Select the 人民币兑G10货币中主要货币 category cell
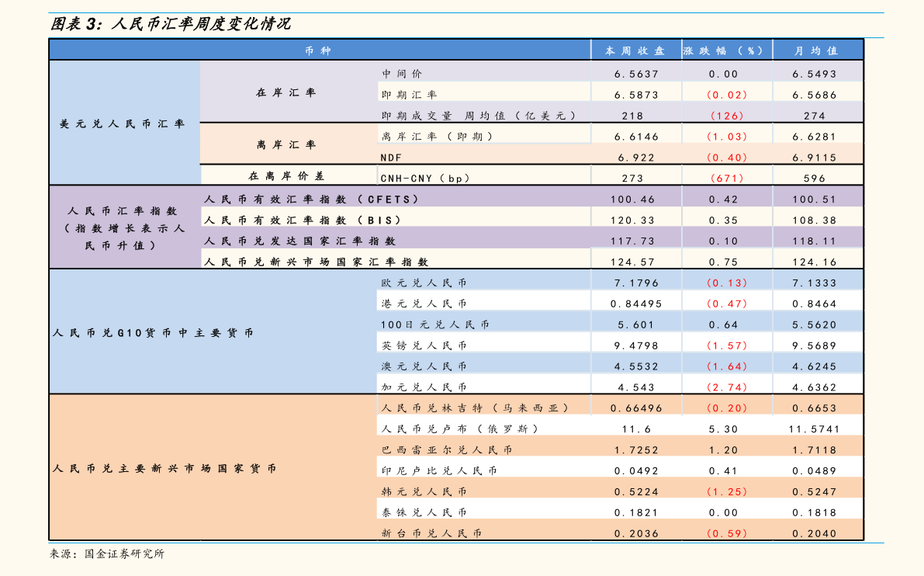924x576 pixels. pos(153,333)
